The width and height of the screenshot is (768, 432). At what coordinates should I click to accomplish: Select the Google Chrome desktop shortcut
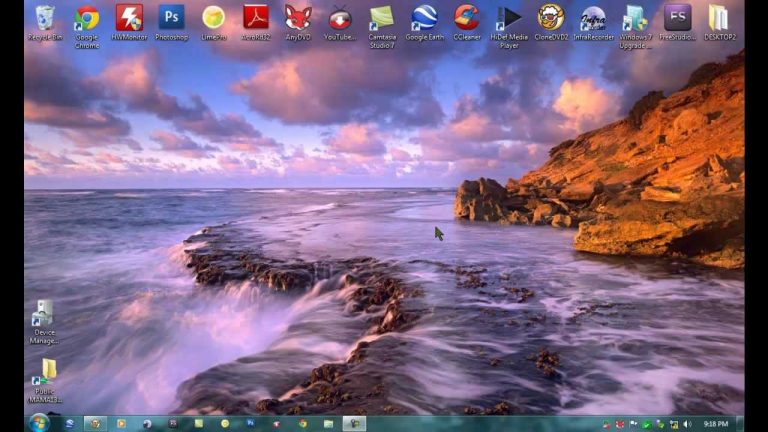(87, 26)
